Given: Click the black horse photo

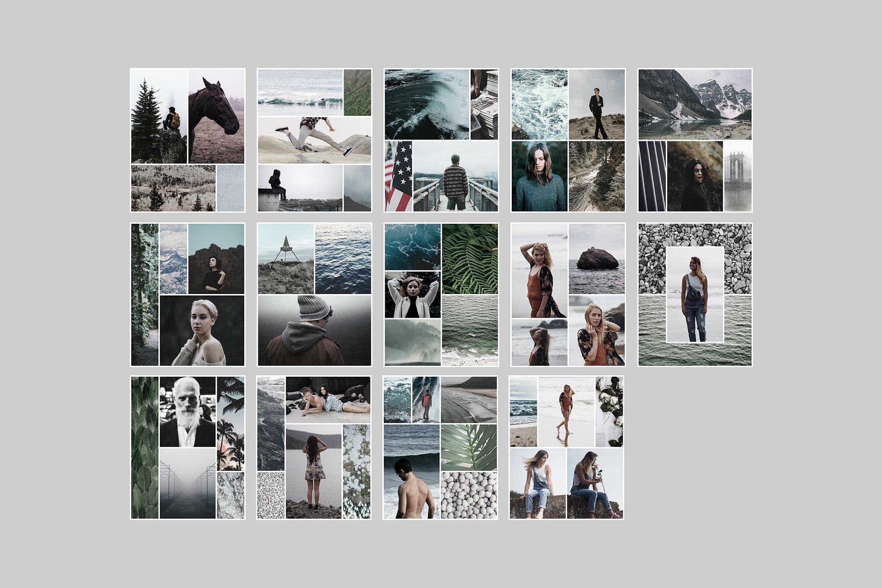Looking at the screenshot, I should point(216,116).
